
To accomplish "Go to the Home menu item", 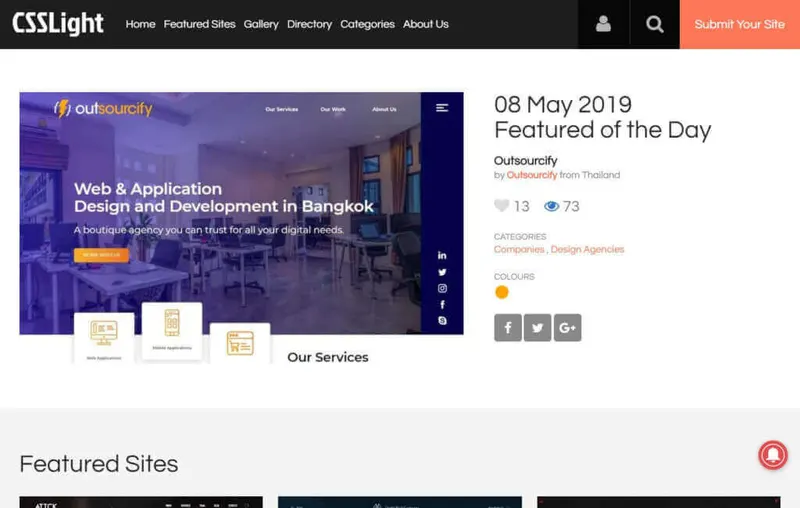I will click(x=140, y=24).
